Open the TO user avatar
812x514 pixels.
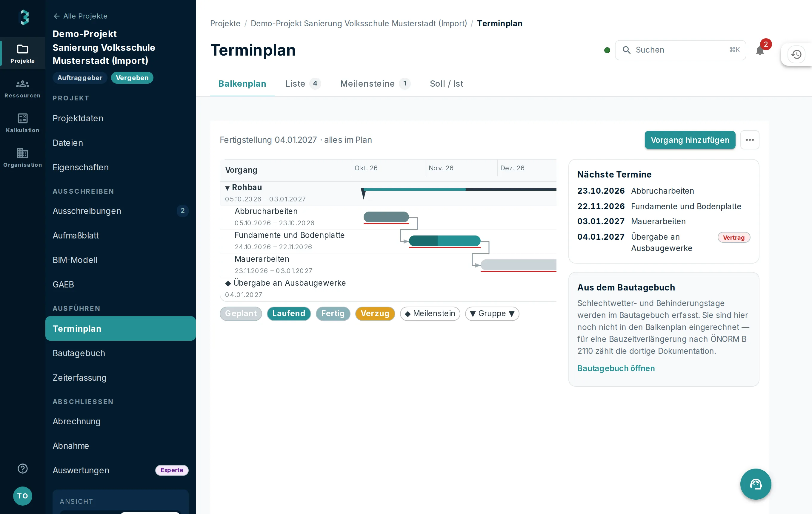23,495
